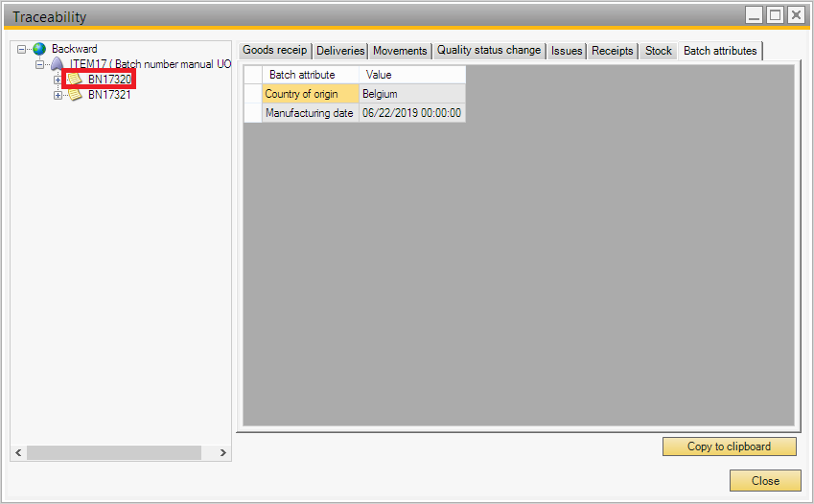Expand the BN17321 batch node
814x504 pixels.
pyautogui.click(x=58, y=96)
